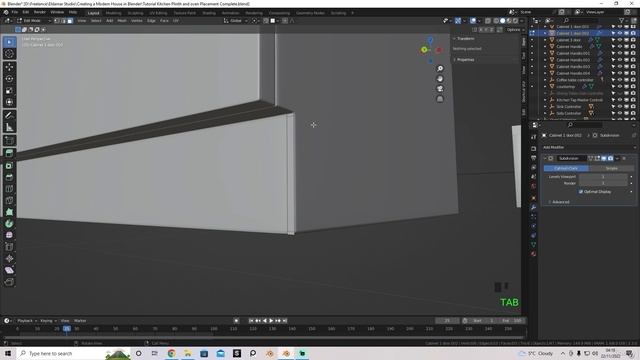Viewport: 640px width, 360px height.
Task: Open the Modifier properties wrench tab
Action: click(533, 207)
